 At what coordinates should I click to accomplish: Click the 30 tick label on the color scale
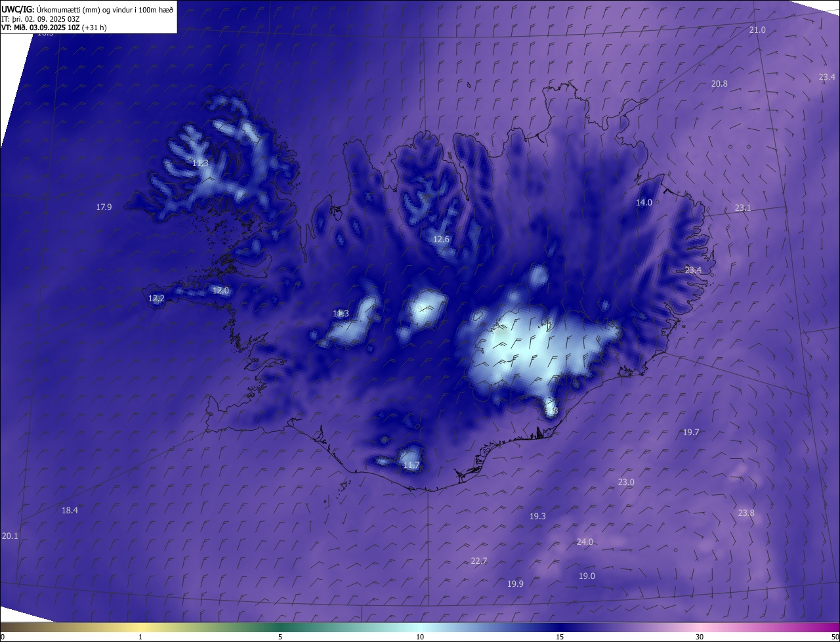click(700, 637)
